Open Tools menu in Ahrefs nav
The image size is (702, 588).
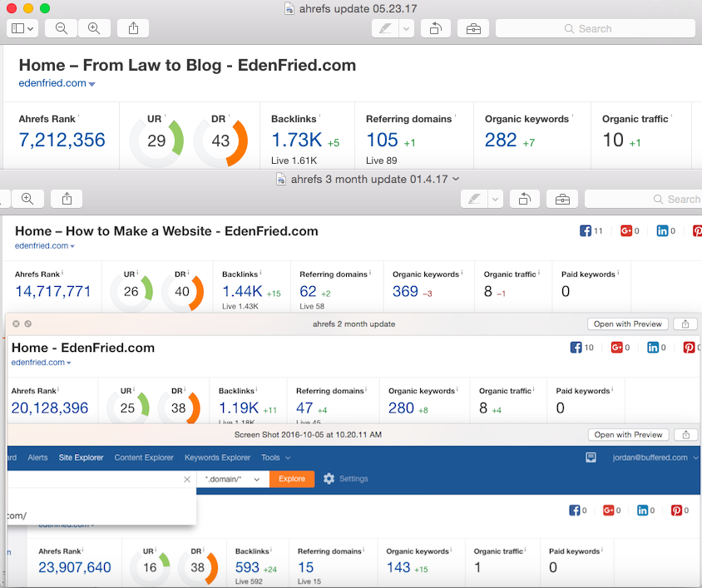275,457
